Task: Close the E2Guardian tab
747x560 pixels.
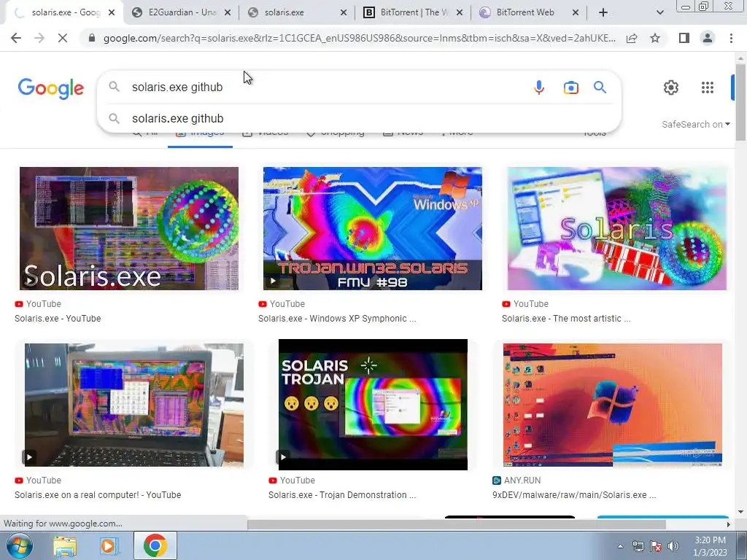Action: (228, 12)
